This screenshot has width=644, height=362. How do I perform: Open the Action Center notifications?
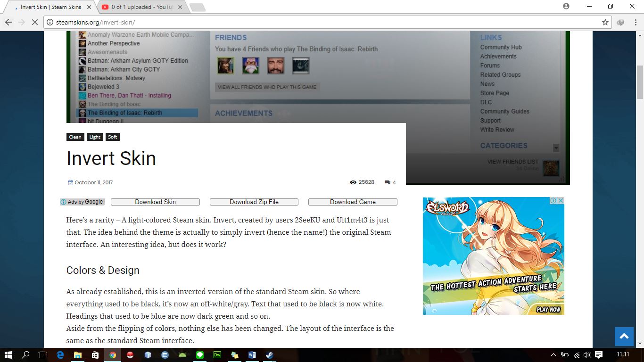599,355
